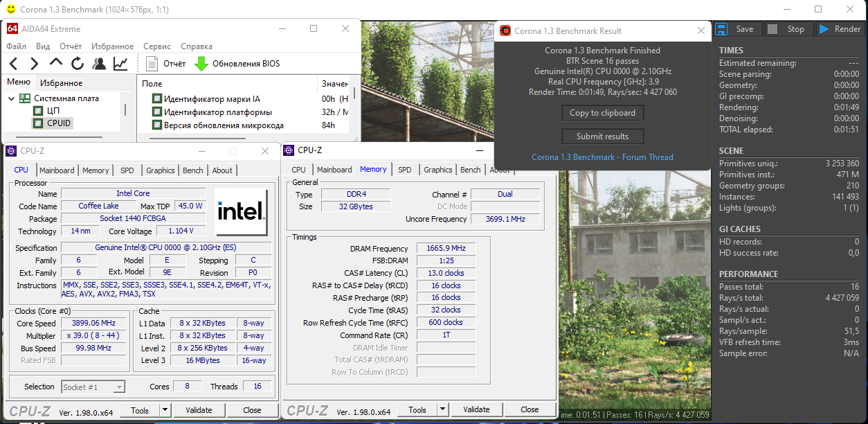Click Copy to clipboard button
Viewport: 868px width, 424px height.
tap(603, 113)
